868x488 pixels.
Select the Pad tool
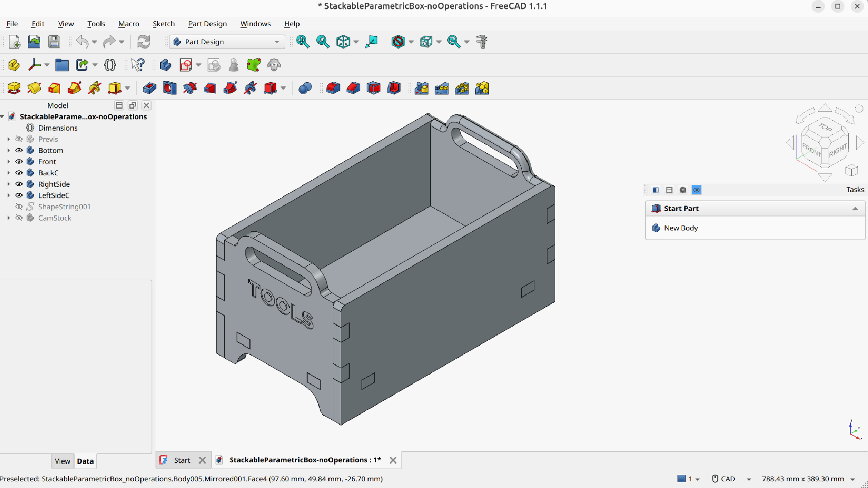[14, 88]
